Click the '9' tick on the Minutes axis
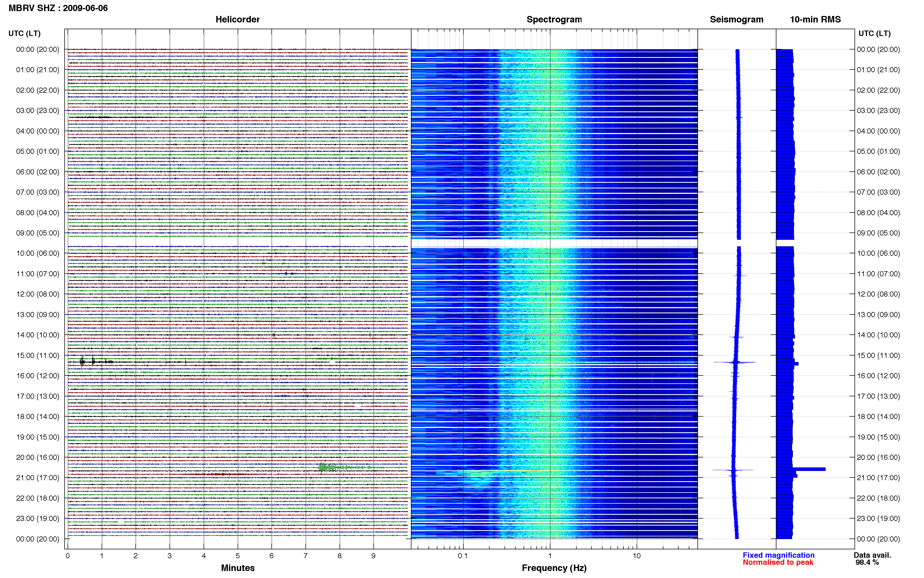 click(x=373, y=556)
